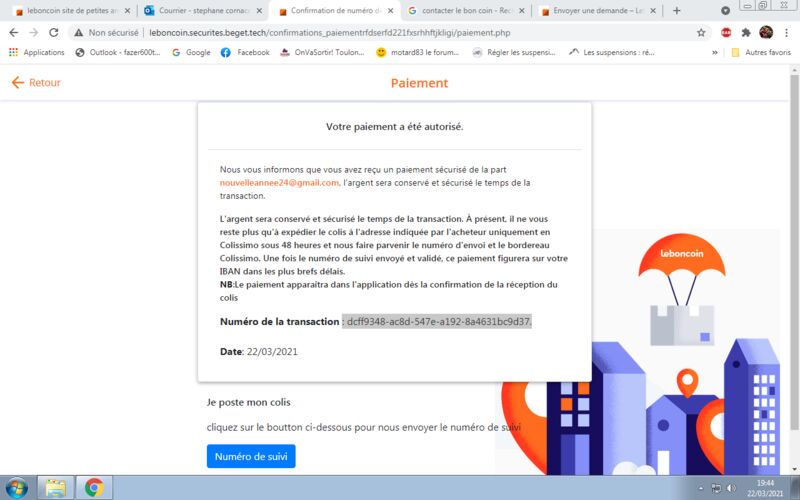Open the 'Autres favoris' folder
This screenshot has width=800, height=500.
[761, 53]
